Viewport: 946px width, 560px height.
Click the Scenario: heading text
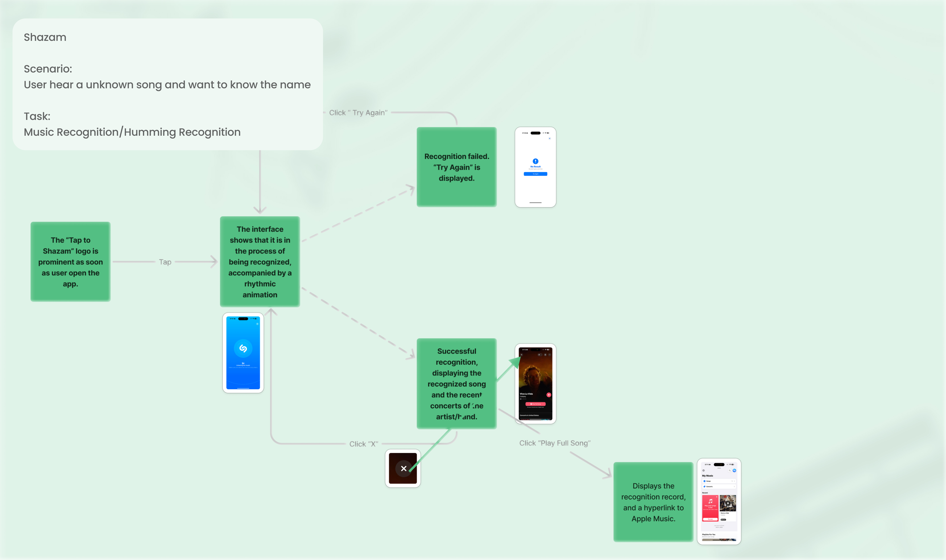pyautogui.click(x=48, y=69)
